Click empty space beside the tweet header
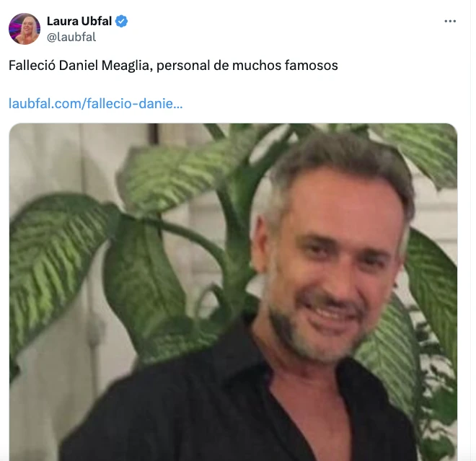The width and height of the screenshot is (476, 461). tap(273, 29)
